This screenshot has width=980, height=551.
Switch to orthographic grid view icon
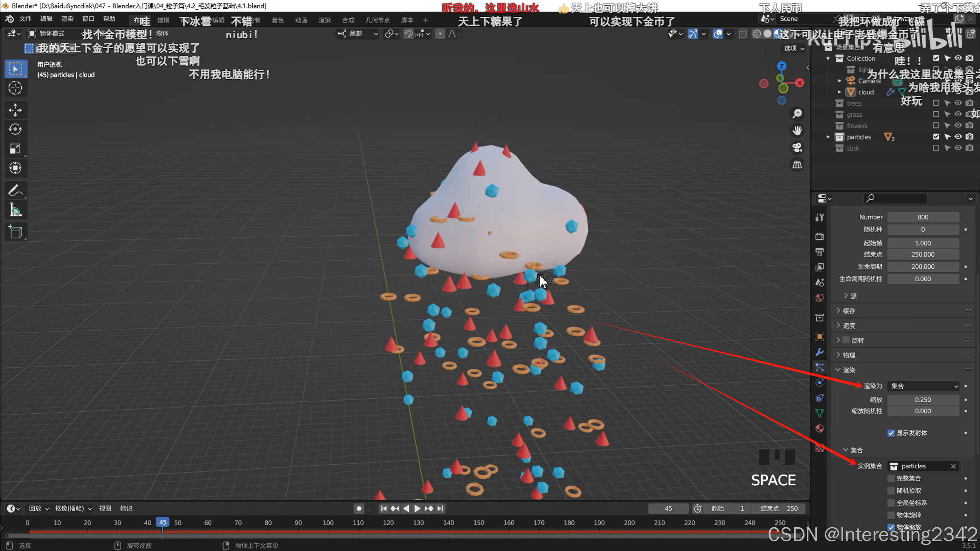click(797, 165)
